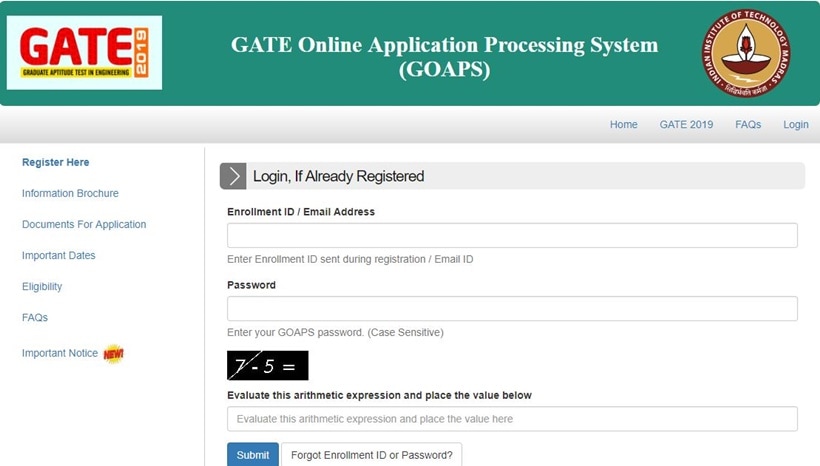820x466 pixels.
Task: Click the 'Login, If Already Registered' heading
Action: [x=338, y=176]
